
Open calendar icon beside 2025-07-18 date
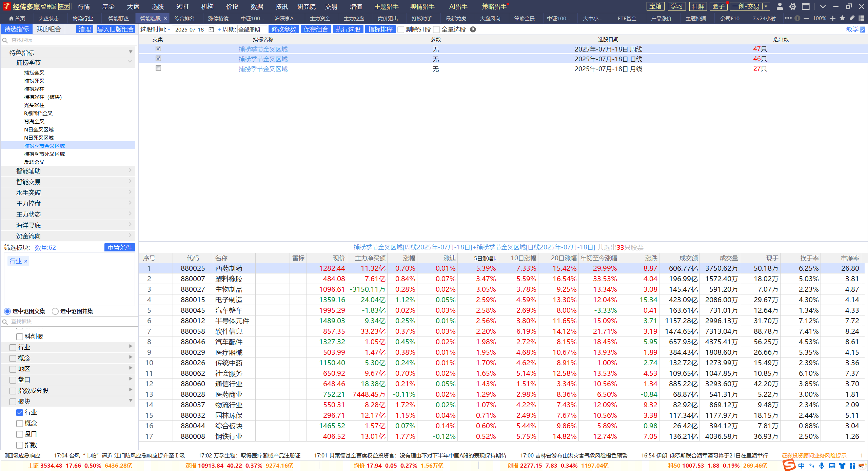coord(211,29)
